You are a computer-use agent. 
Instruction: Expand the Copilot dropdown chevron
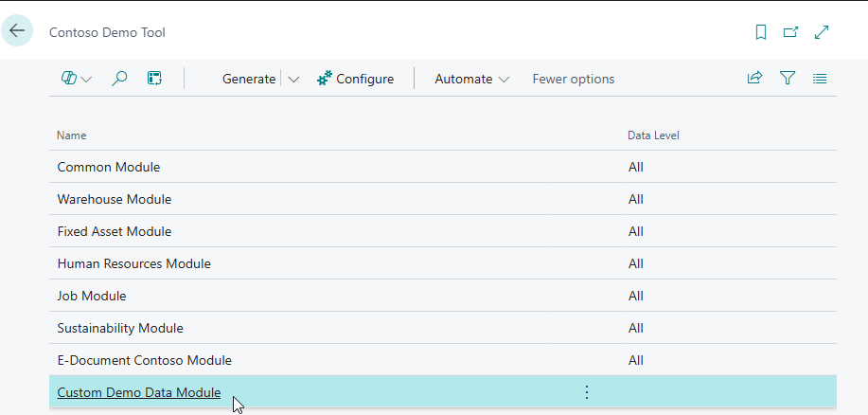[86, 80]
